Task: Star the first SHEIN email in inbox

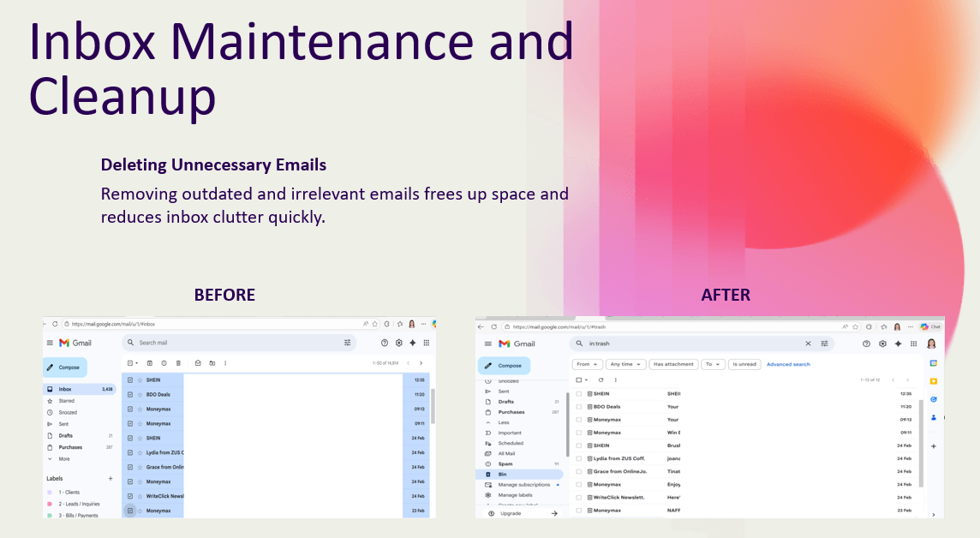Action: 140,380
